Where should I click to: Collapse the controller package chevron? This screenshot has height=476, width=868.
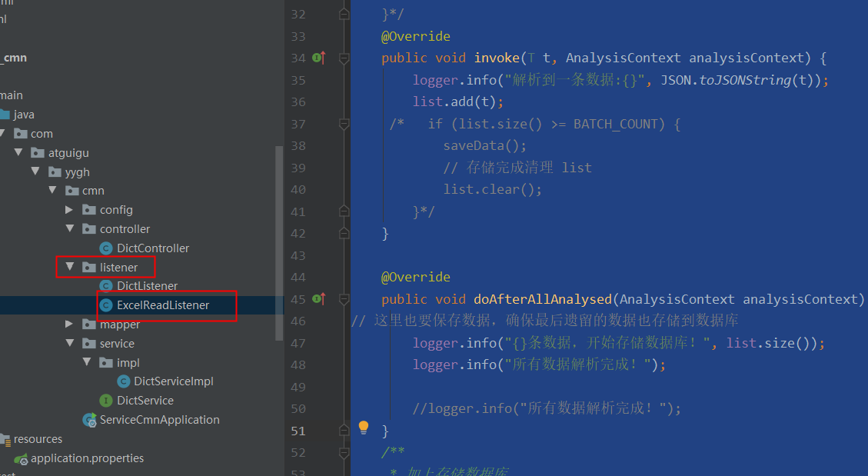pyautogui.click(x=70, y=228)
